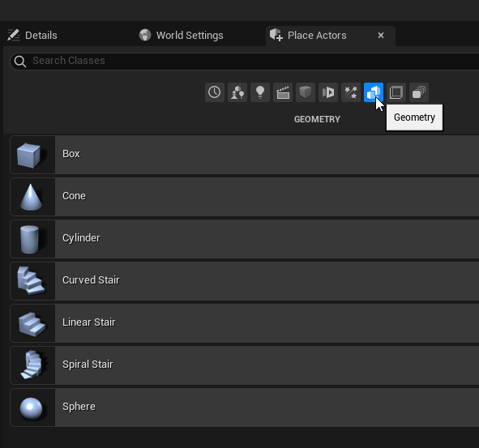This screenshot has height=448, width=479.
Task: Select the Visual Effects sparkle icon
Action: point(351,92)
